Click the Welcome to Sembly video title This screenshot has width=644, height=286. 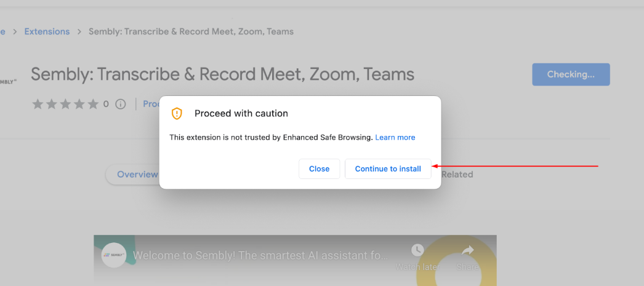click(x=261, y=255)
